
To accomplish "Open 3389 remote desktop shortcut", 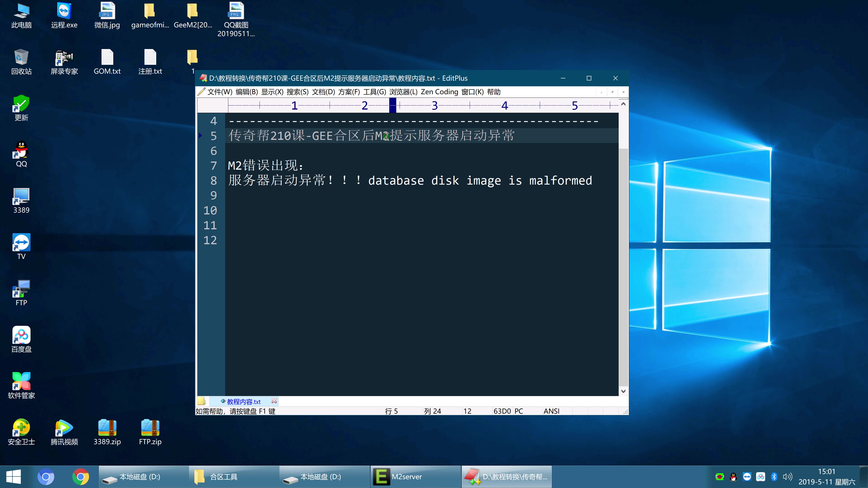I will coord(21,201).
